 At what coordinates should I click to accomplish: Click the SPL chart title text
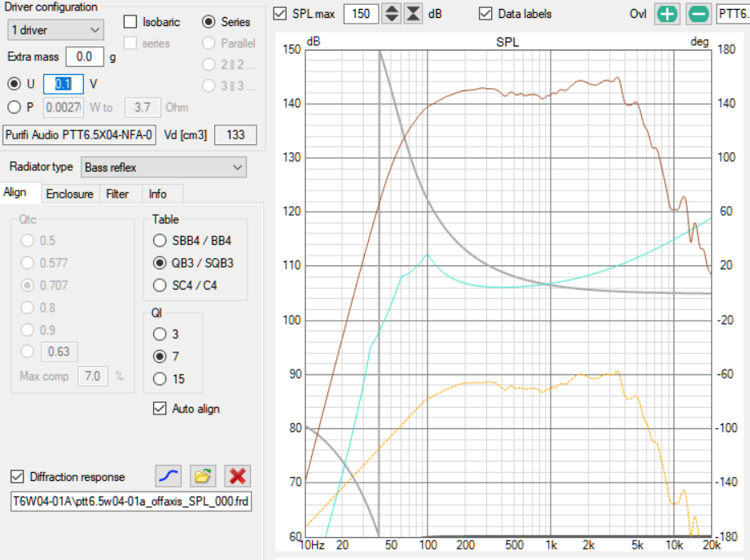coord(507,42)
